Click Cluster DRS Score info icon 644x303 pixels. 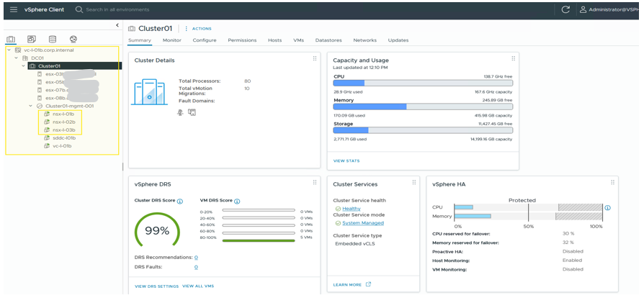180,202
